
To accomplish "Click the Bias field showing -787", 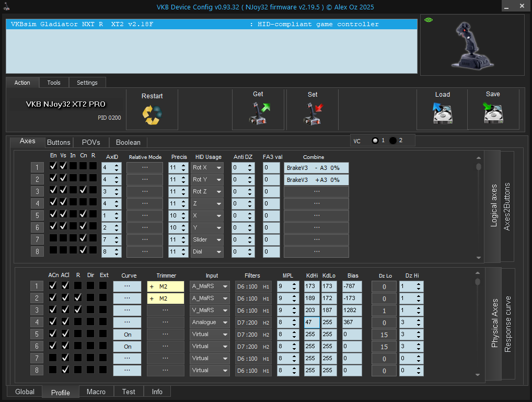I will point(352,286).
